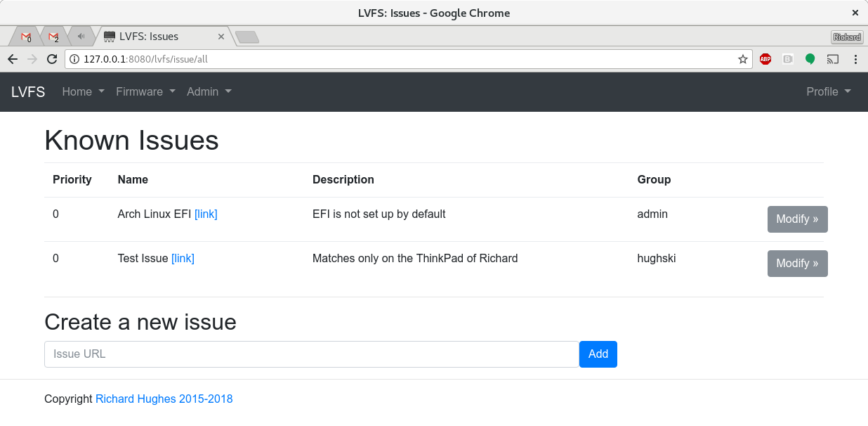Viewport: 868px width, 426px height.
Task: Modify the Test Issue entry
Action: click(x=797, y=263)
